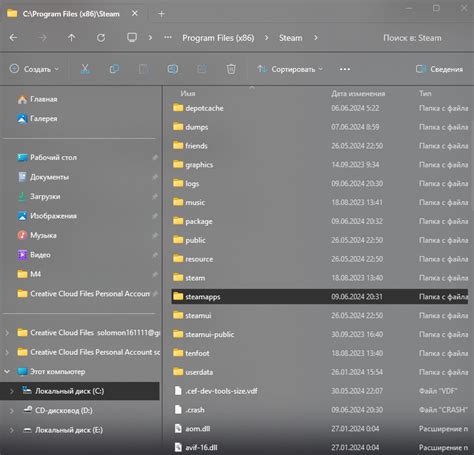Sort by Дата изменения column header
Viewport: 474px width, 455px height.
358,94
